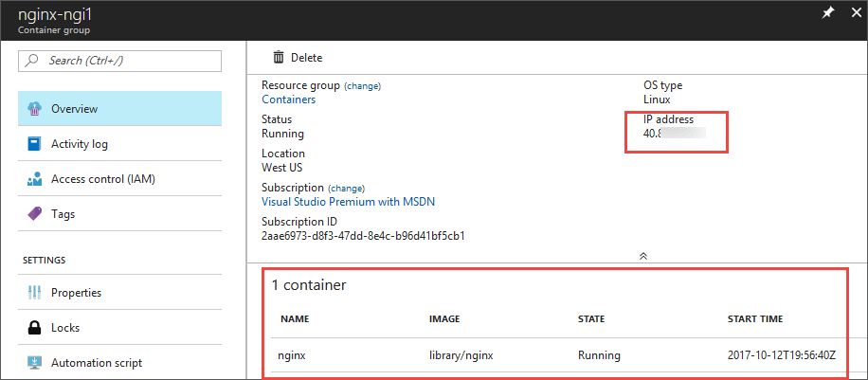Screen dimensions: 868x380
Task: Collapse the essentials panel with double chevron
Action: tap(643, 256)
